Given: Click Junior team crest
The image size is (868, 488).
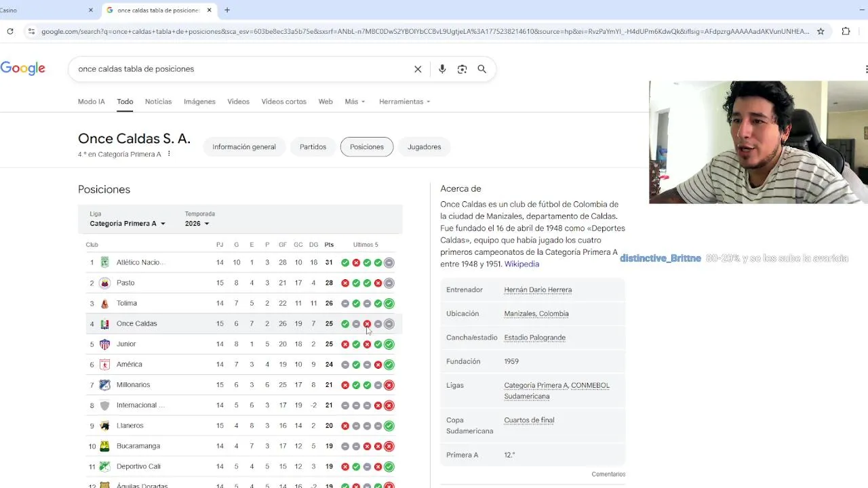Looking at the screenshot, I should (x=104, y=344).
